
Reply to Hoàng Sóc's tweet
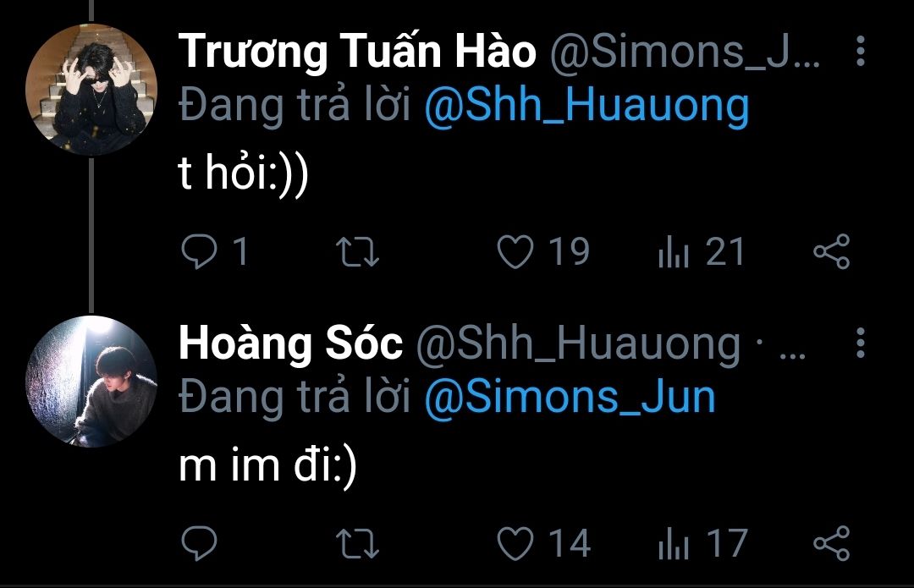click(x=200, y=543)
